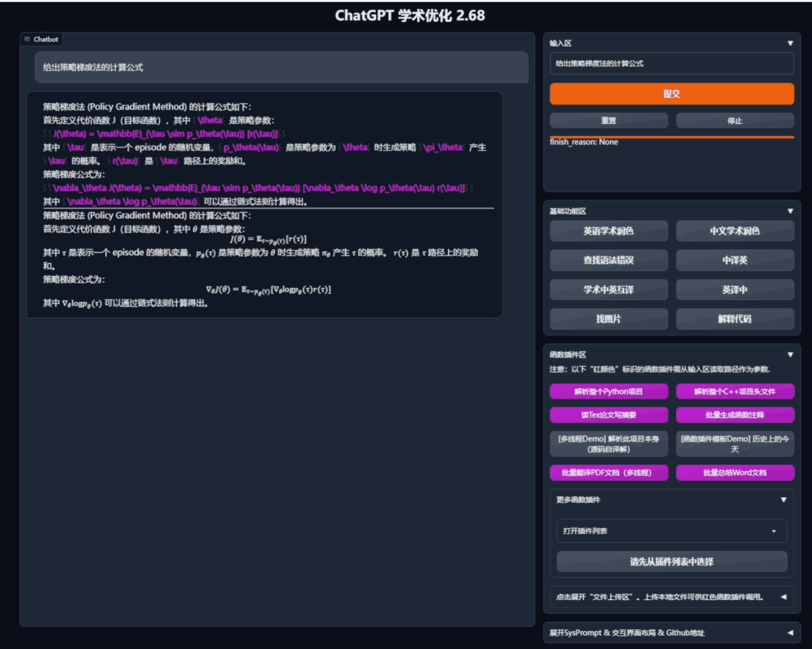Viewport: 812px width, 649px height.
Task: Run 解析整个Python项目 plugin
Action: (608, 392)
